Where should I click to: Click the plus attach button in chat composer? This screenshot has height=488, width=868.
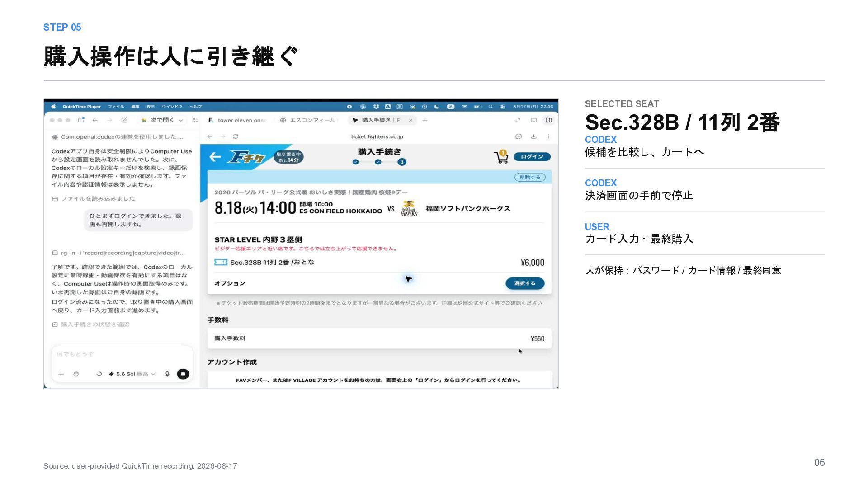[61, 374]
